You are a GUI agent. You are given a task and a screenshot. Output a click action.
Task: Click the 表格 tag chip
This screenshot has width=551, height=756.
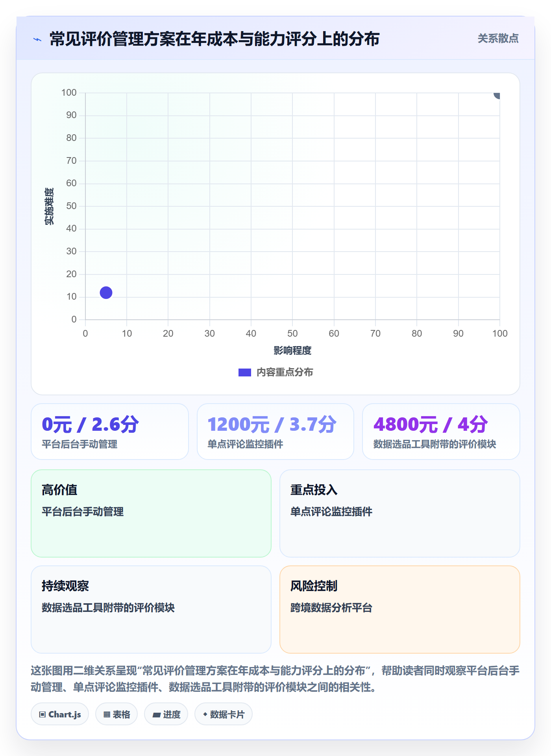[116, 714]
